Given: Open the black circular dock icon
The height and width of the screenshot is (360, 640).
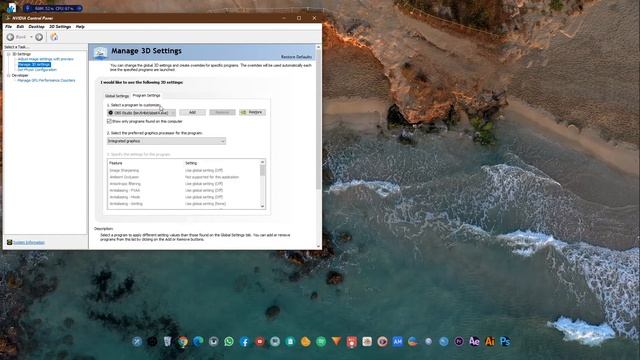Looking at the screenshot, I should coord(152,341).
